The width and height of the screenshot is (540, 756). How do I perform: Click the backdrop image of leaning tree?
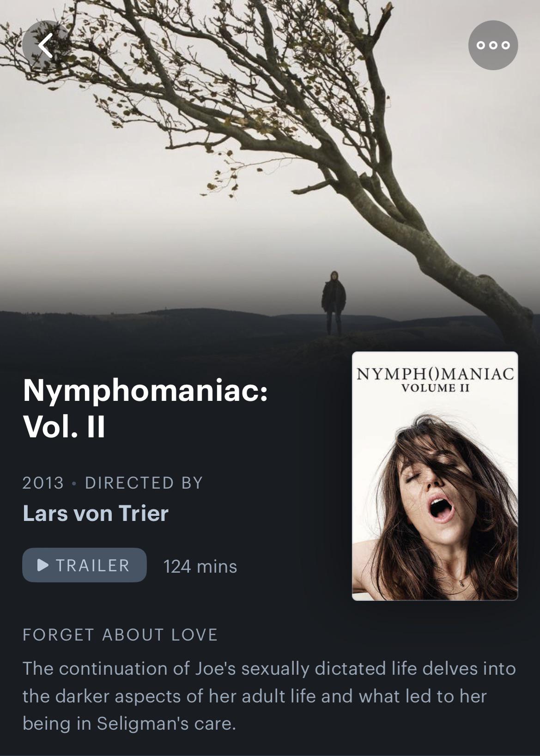[x=270, y=175]
